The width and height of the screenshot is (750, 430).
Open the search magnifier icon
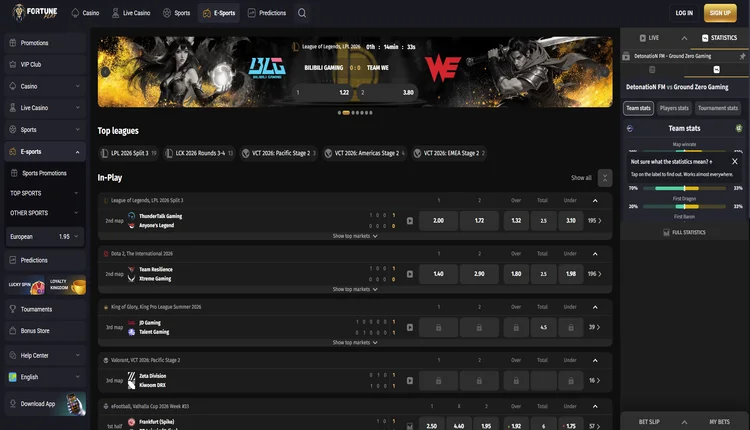click(x=302, y=13)
